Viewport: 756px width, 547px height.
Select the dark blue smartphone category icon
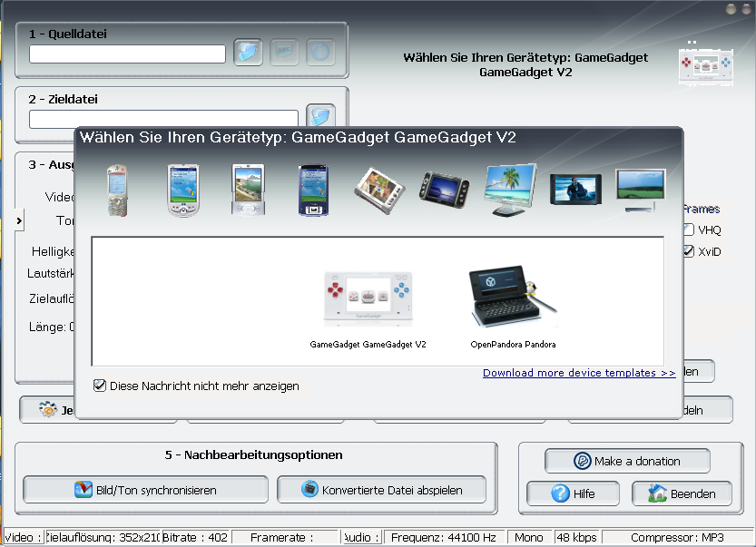click(312, 190)
